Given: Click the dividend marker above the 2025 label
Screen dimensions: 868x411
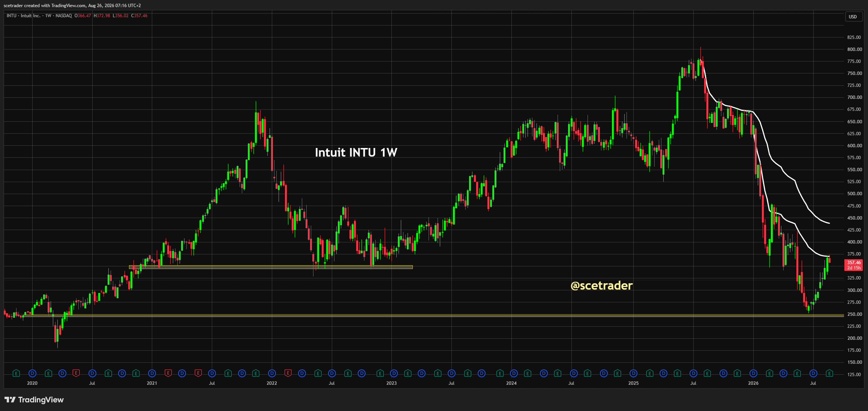Looking at the screenshot, I should point(633,373).
